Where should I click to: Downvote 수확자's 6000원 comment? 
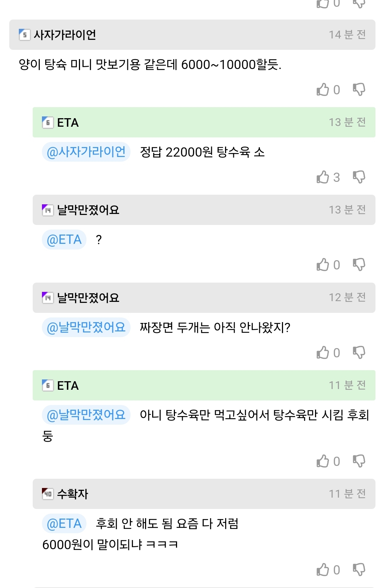359,569
